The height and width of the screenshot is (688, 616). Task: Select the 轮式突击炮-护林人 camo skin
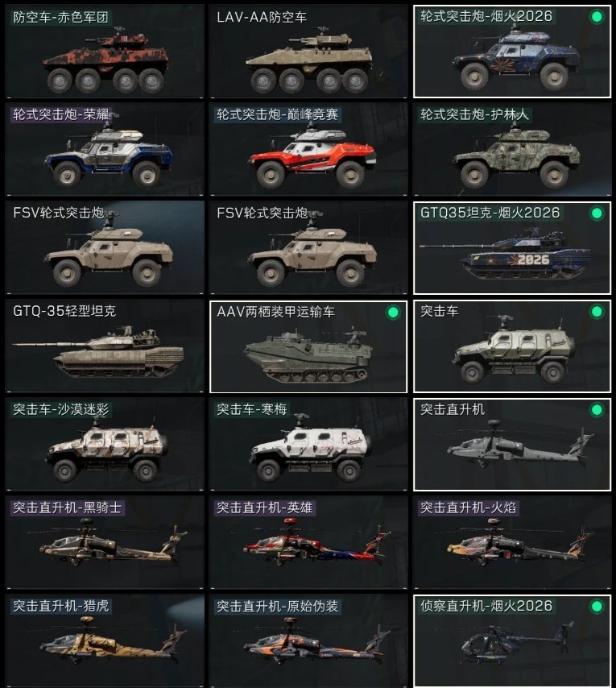click(512, 149)
